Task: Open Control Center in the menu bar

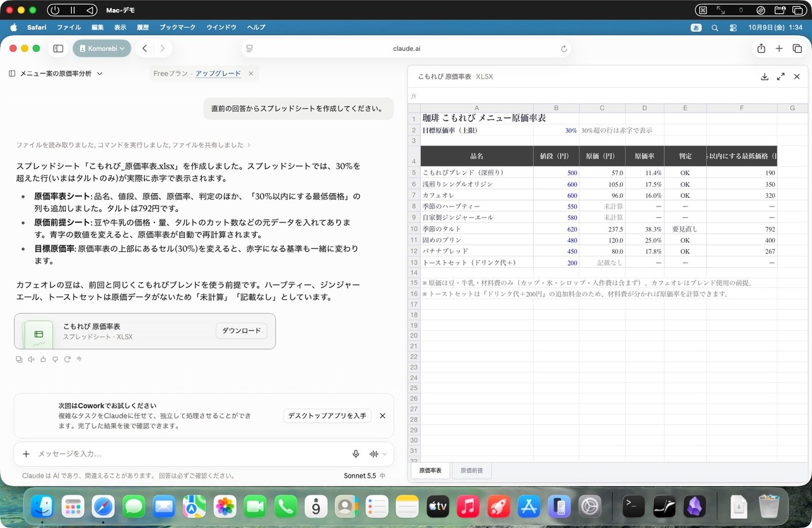Action: 733,28
